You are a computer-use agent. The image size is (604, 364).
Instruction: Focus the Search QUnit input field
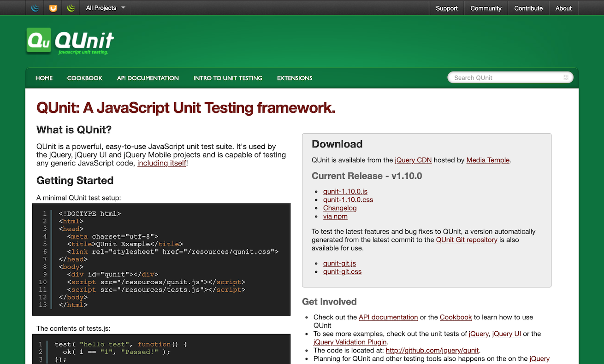tap(510, 77)
